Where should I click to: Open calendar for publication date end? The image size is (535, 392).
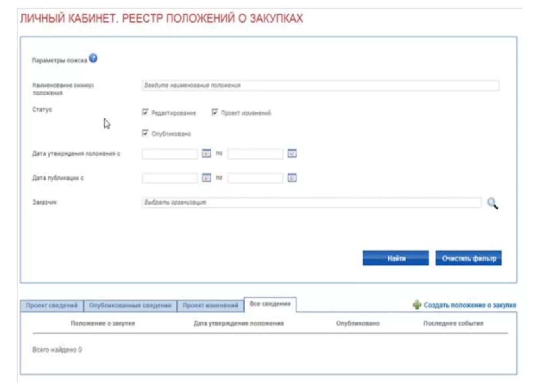pos(292,177)
